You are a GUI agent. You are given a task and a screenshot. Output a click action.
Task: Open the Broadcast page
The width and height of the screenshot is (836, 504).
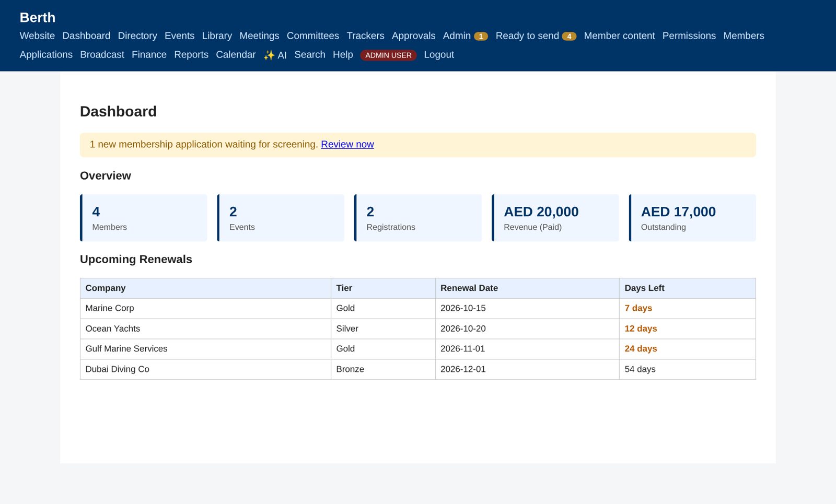coord(102,54)
